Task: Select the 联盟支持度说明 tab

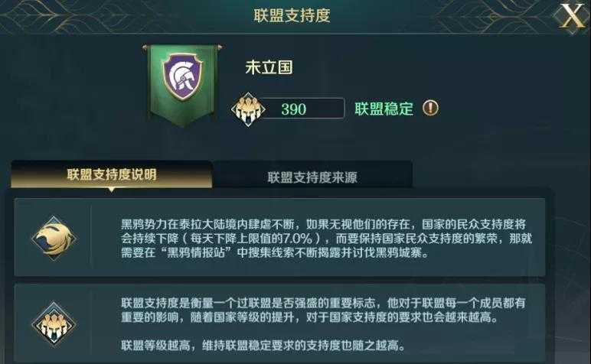Action: (x=112, y=174)
